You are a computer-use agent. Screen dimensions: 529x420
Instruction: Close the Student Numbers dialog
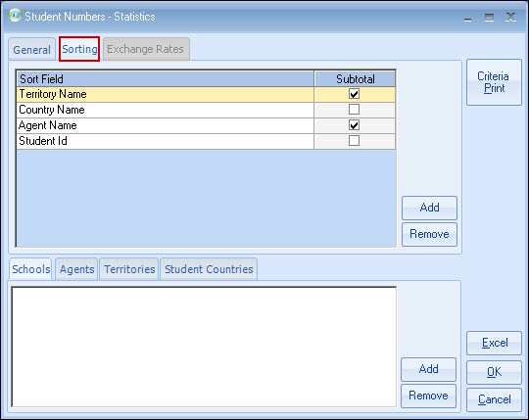(x=510, y=18)
